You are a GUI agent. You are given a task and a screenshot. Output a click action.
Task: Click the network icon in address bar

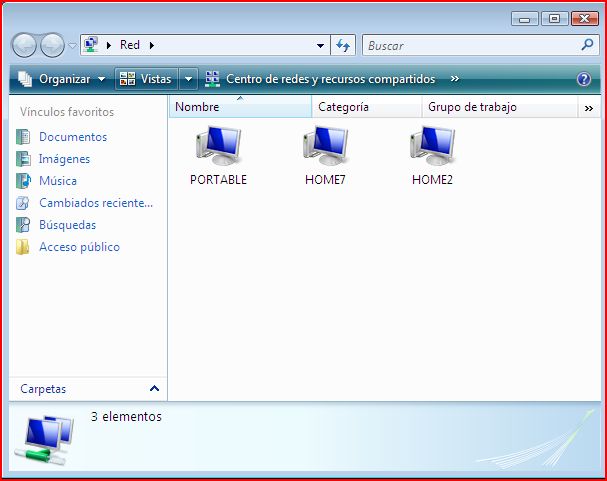pos(91,45)
